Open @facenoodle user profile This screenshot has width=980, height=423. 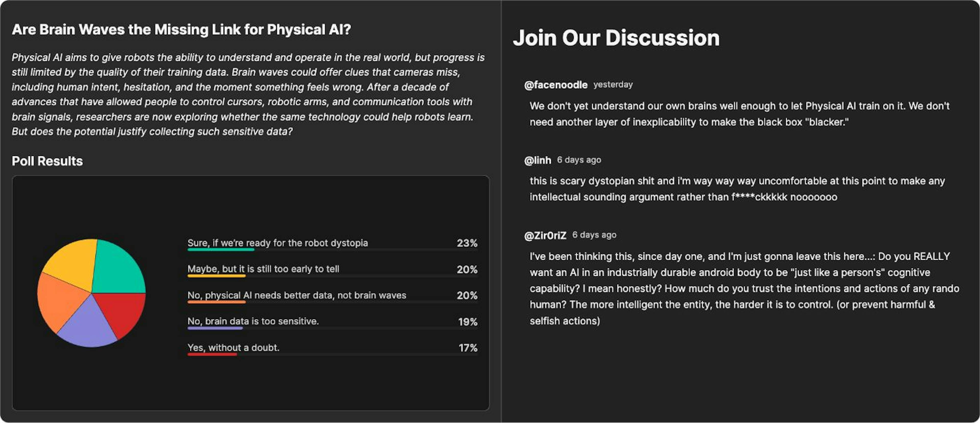[x=556, y=85]
